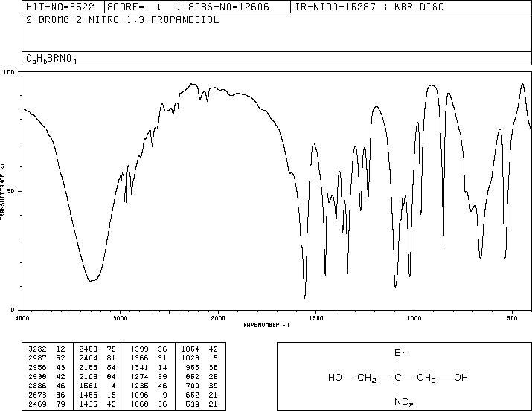This screenshot has height=411, width=532.
Task: Click the compound name 2-BROMO-2-NITRO-1.3-PROPANEDIOL
Action: point(123,20)
